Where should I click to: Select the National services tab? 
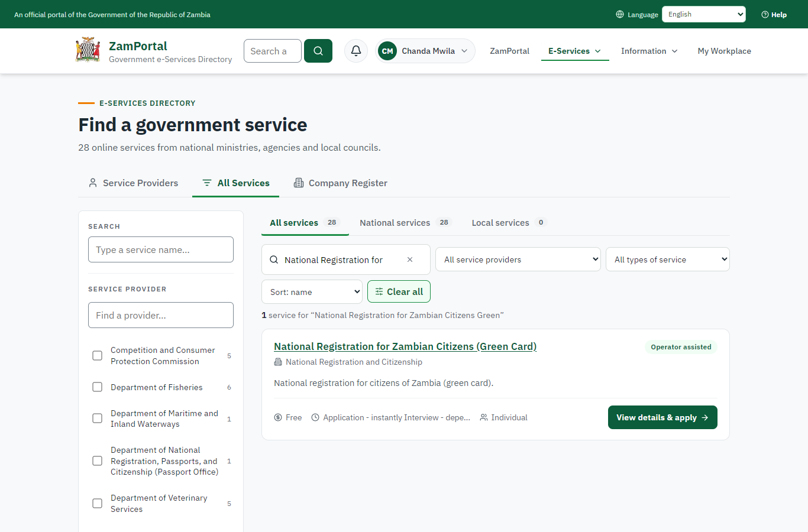405,223
